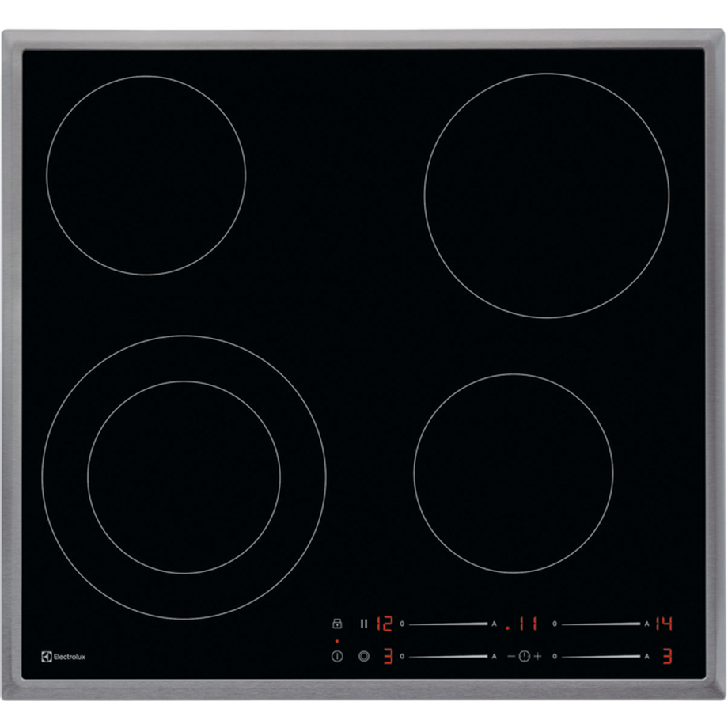Touch the largest single-ring cooking zone

tap(546, 195)
